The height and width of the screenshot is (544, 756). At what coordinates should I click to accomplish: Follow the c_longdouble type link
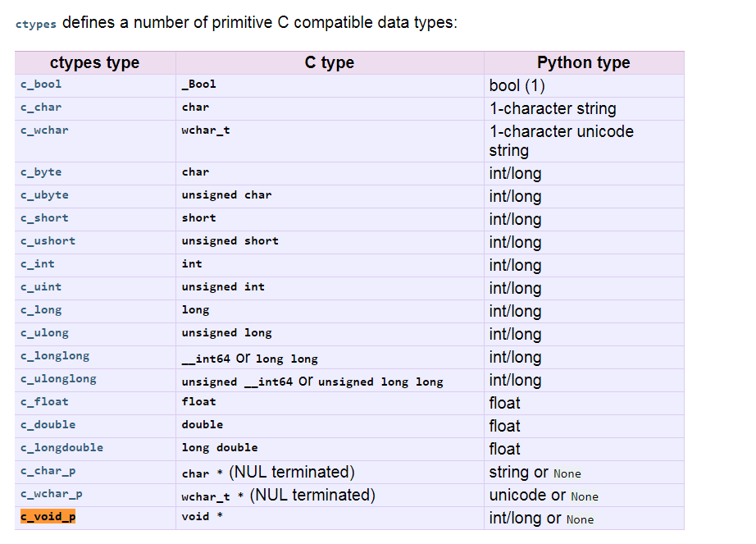pyautogui.click(x=61, y=448)
